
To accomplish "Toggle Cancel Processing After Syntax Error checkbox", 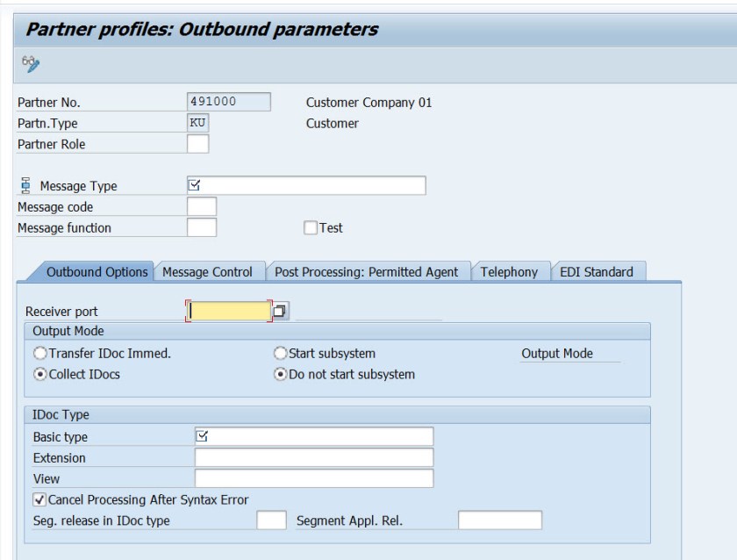I will [39, 500].
